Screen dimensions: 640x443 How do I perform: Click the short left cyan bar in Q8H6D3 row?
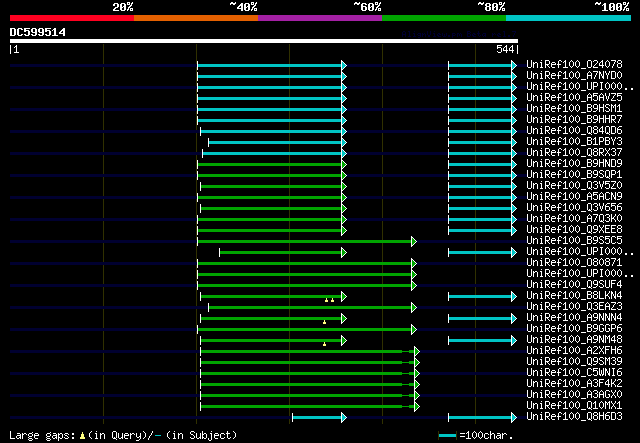(319, 417)
